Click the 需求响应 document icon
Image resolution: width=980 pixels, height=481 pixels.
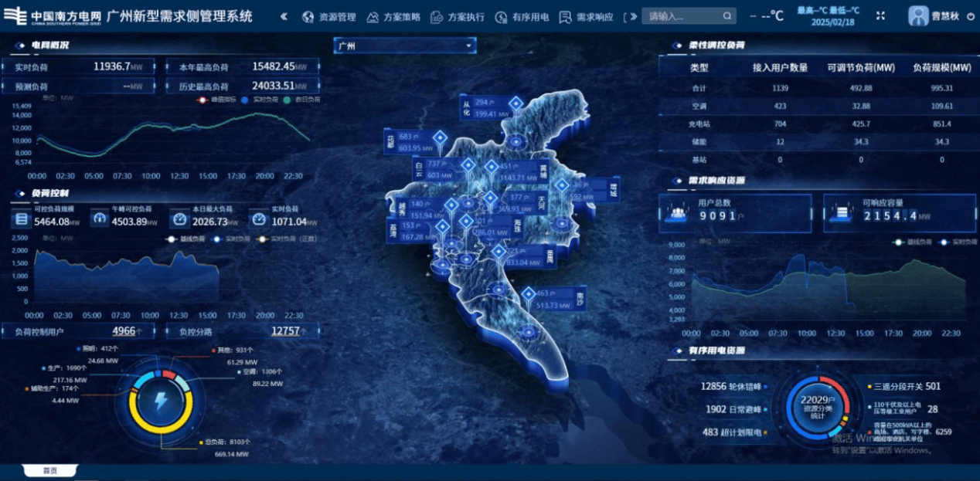coord(566,17)
